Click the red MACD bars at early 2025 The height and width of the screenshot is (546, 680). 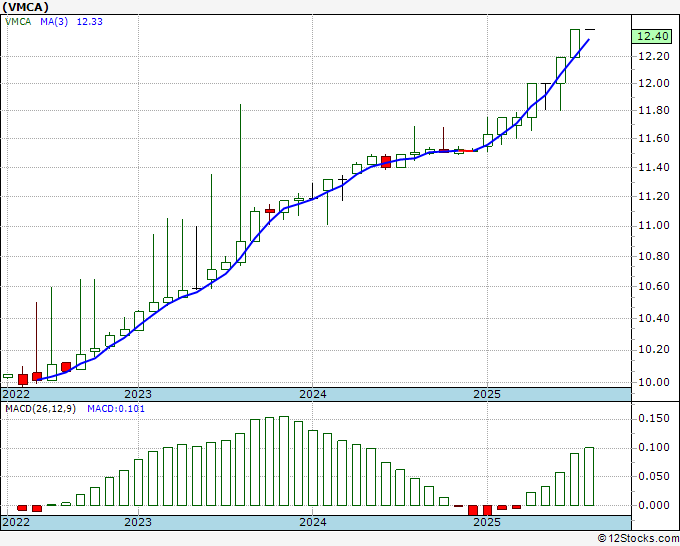point(481,509)
